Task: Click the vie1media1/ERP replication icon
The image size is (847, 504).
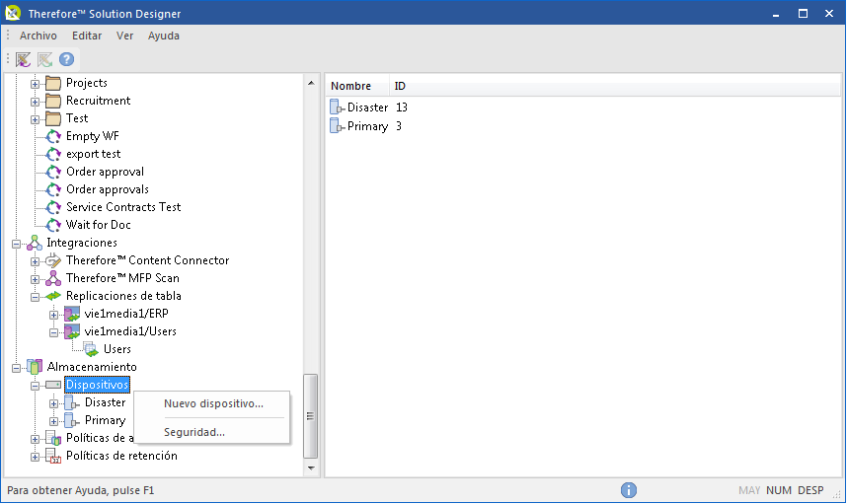Action: [72, 314]
